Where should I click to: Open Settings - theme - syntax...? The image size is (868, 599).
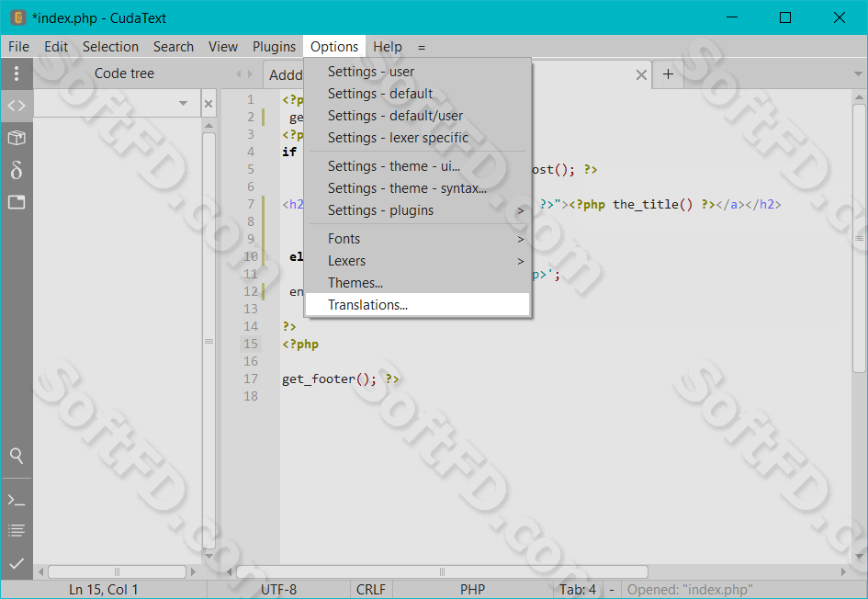point(417,188)
